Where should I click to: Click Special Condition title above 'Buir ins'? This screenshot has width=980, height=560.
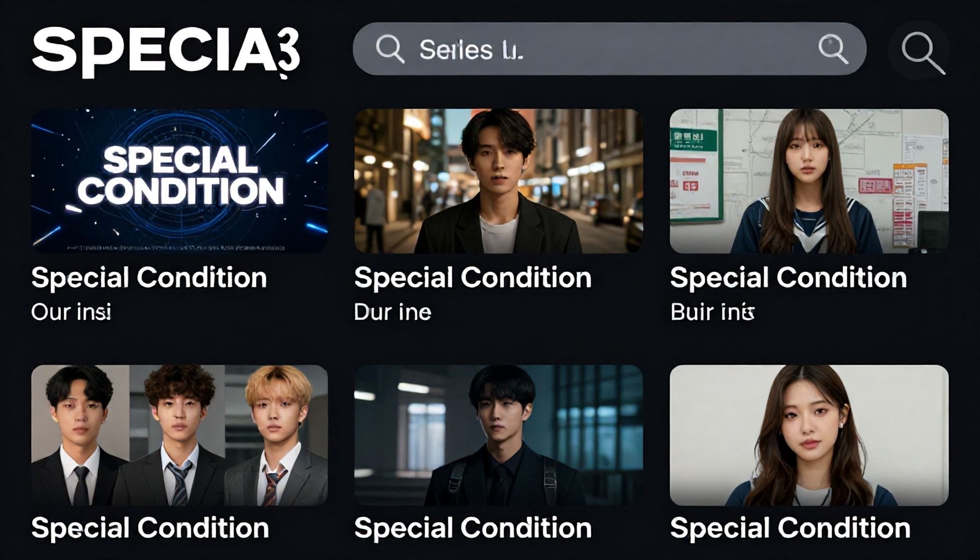tap(788, 278)
